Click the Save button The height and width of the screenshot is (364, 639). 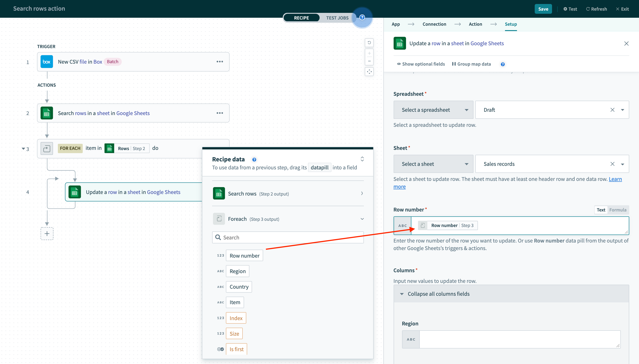pyautogui.click(x=543, y=9)
